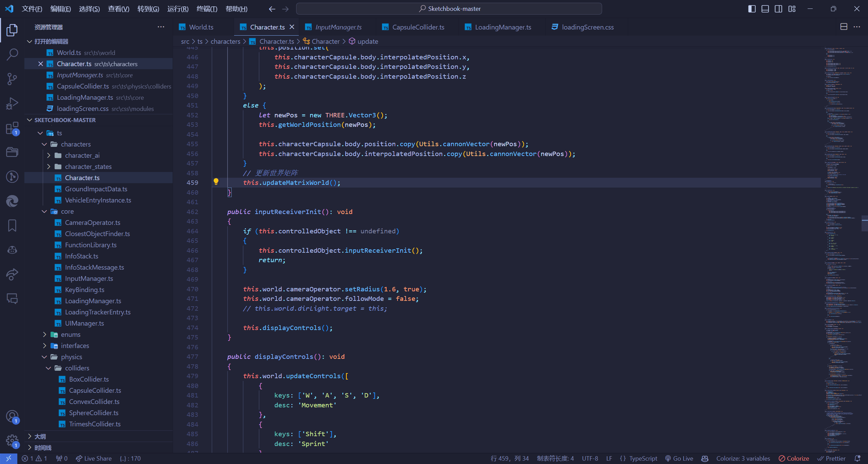Click the Sketchbook-master command center search
The image size is (868, 464).
tap(449, 9)
